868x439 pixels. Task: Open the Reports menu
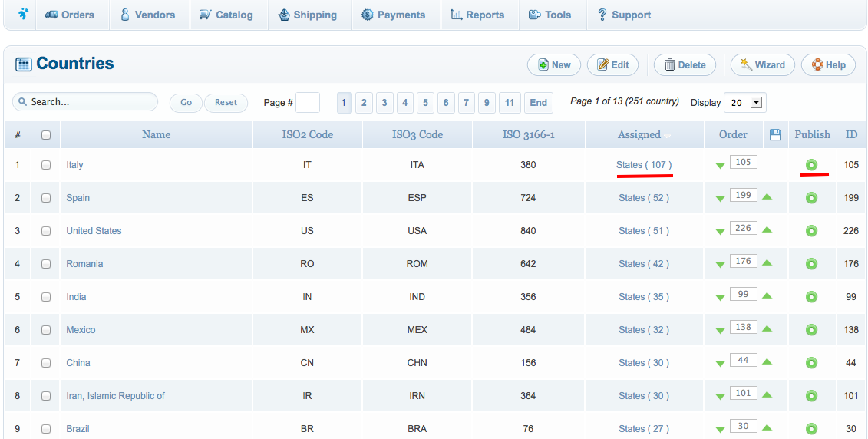click(477, 15)
